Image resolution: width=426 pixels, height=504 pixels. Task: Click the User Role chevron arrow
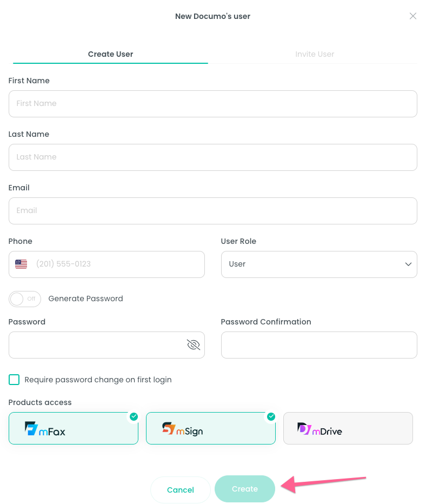408,264
